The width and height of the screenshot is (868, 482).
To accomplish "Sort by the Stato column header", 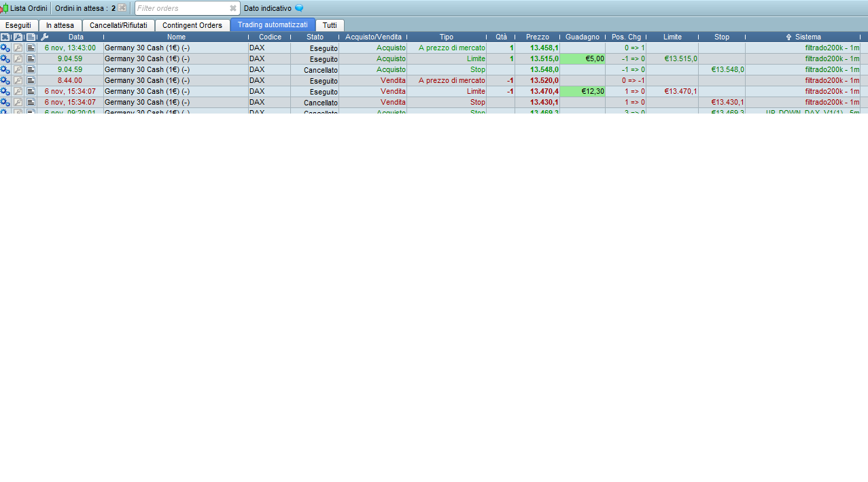I will (315, 37).
